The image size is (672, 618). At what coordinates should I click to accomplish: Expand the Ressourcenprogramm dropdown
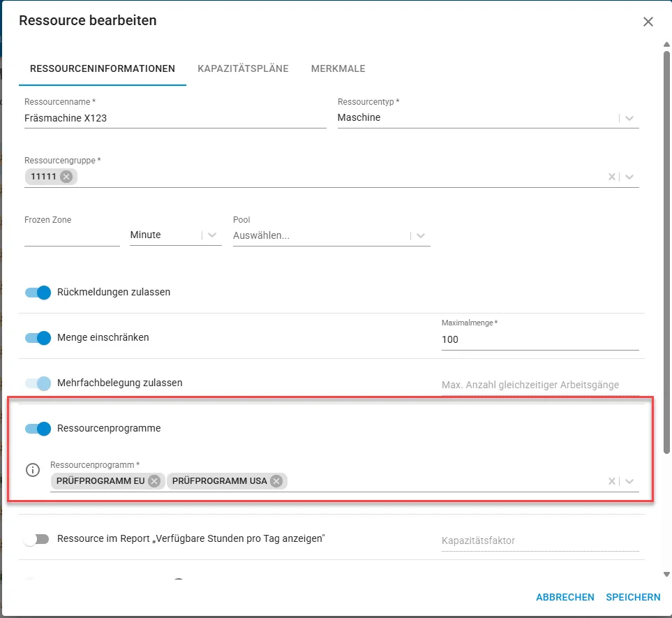(629, 481)
